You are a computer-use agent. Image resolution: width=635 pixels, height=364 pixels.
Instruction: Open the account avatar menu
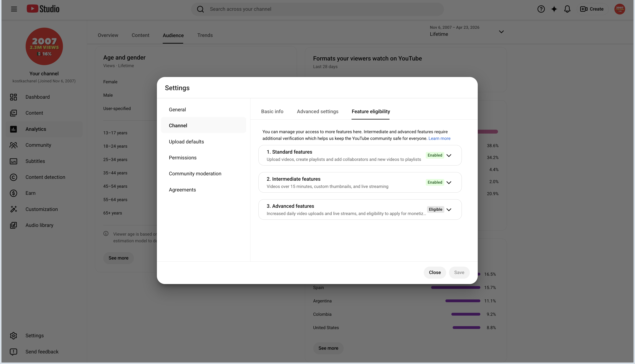(x=620, y=9)
